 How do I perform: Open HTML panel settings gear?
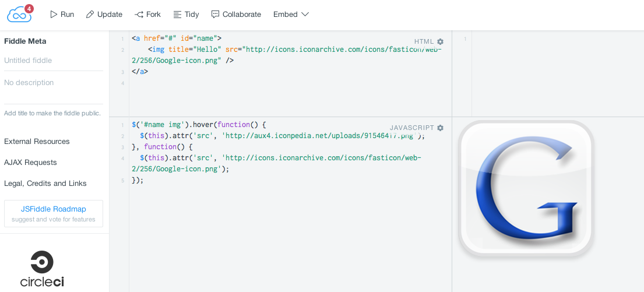(x=440, y=41)
